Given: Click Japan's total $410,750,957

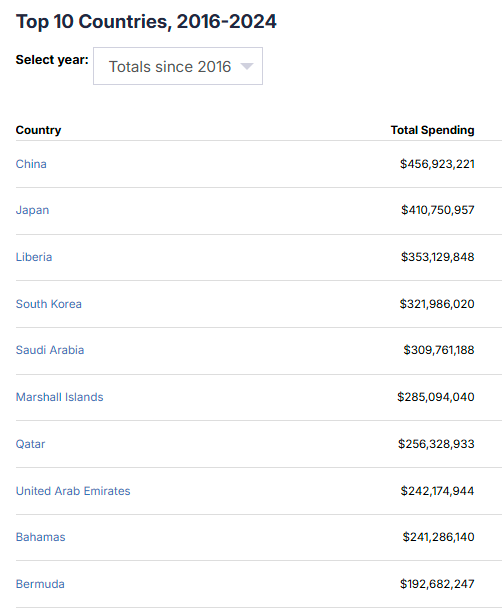Looking at the screenshot, I should point(438,210).
